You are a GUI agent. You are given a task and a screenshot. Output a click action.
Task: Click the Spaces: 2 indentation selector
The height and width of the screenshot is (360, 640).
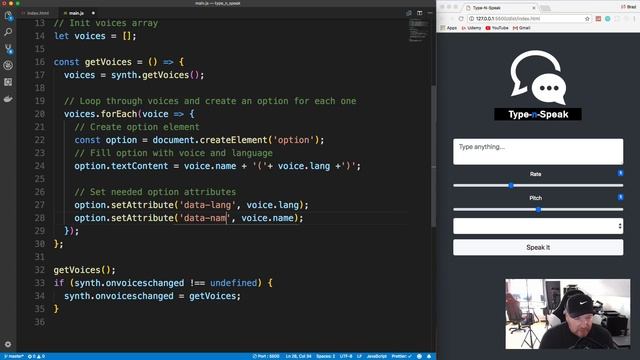(325, 356)
